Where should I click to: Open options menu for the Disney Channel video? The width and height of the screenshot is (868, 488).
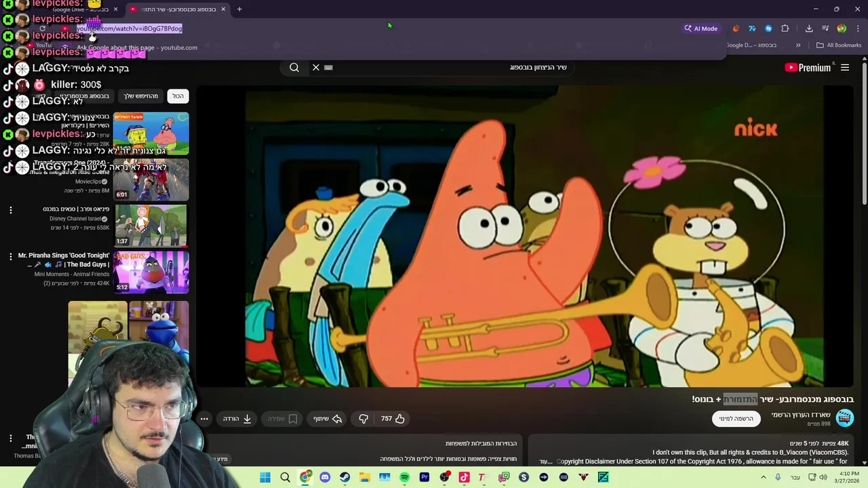click(11, 210)
